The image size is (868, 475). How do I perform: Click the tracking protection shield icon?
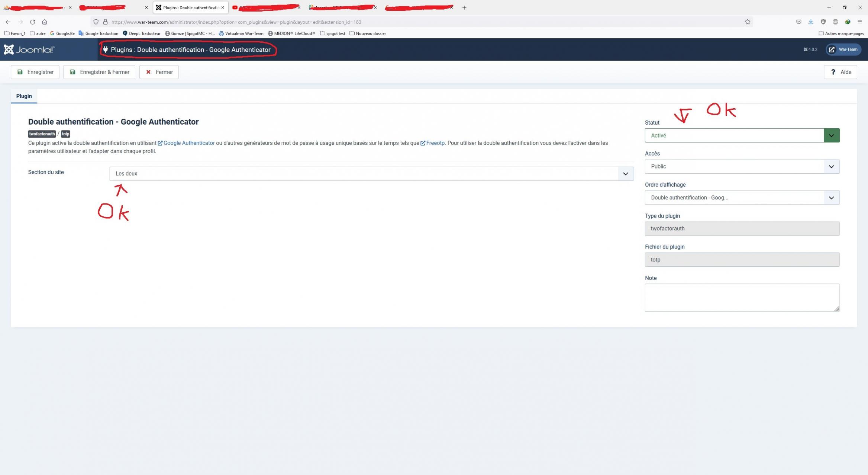pyautogui.click(x=96, y=22)
